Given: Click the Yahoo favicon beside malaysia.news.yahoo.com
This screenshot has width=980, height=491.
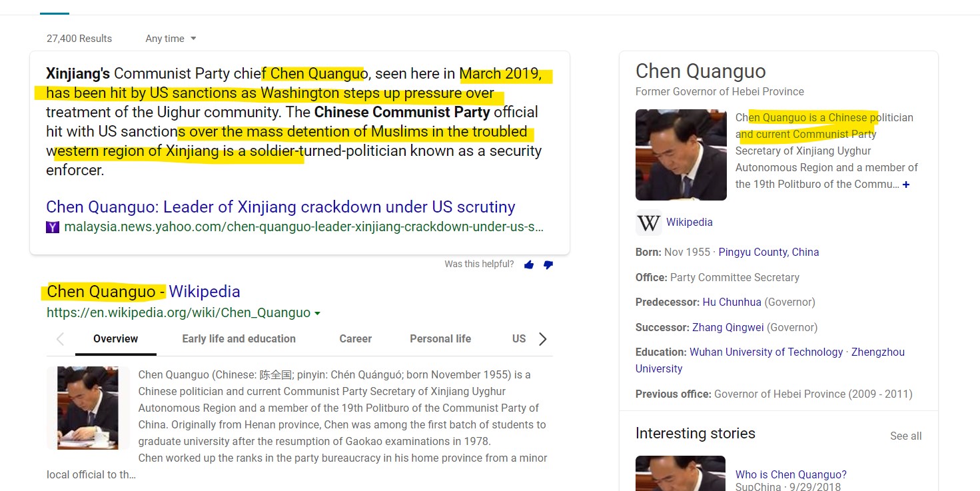Looking at the screenshot, I should [53, 227].
